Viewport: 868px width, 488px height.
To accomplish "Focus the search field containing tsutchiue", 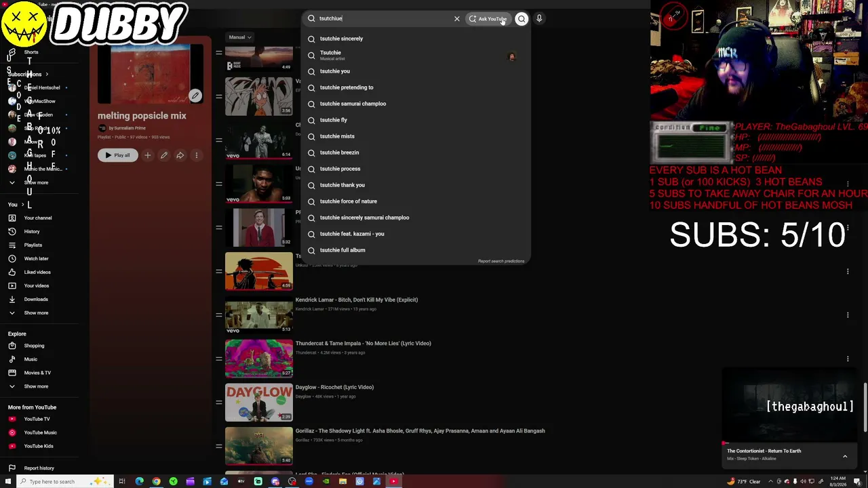I will [383, 19].
